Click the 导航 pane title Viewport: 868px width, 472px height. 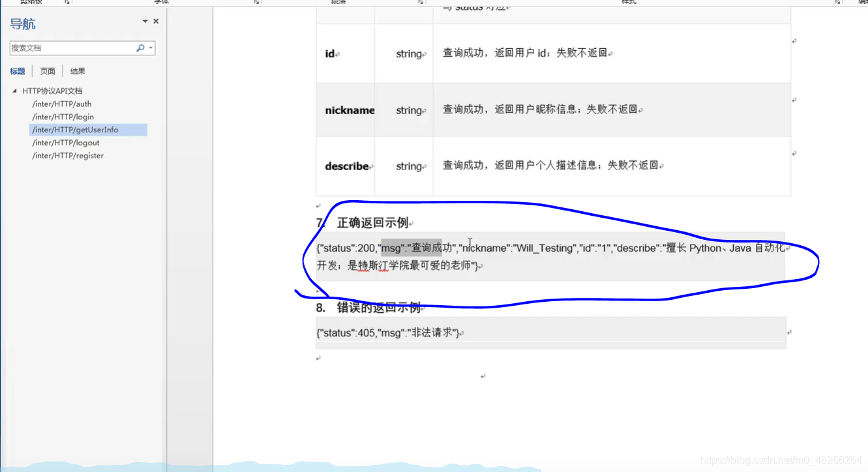(x=23, y=24)
